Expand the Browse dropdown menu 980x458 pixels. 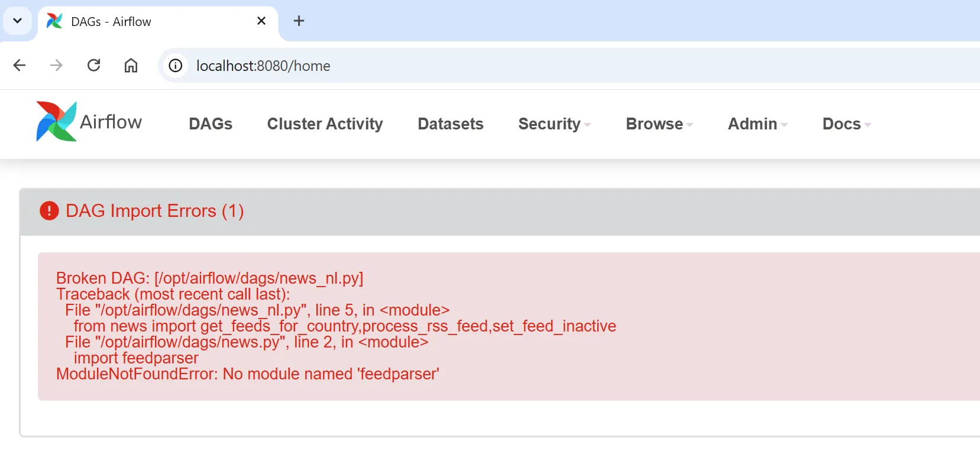point(659,124)
